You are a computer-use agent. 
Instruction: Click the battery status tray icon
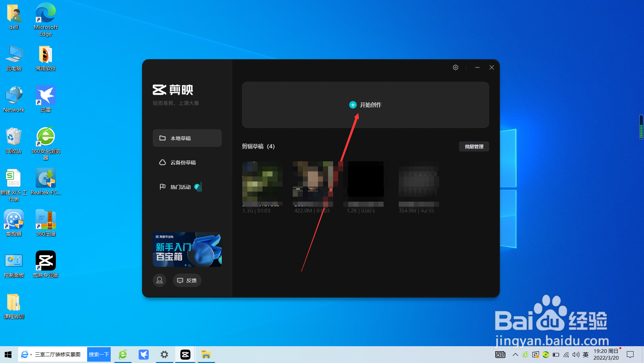(x=556, y=355)
